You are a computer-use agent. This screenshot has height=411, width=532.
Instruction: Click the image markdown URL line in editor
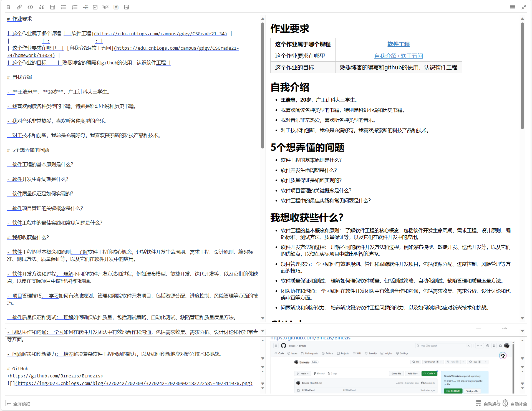tap(130, 383)
